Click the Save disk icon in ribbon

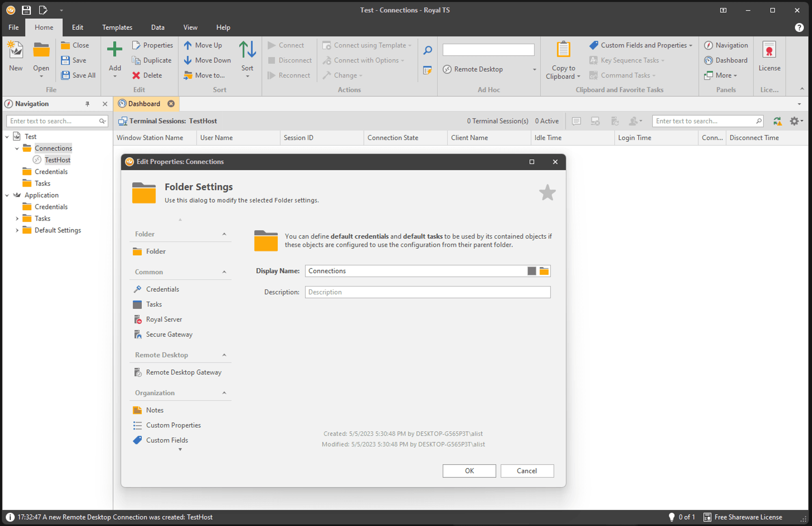click(65, 60)
